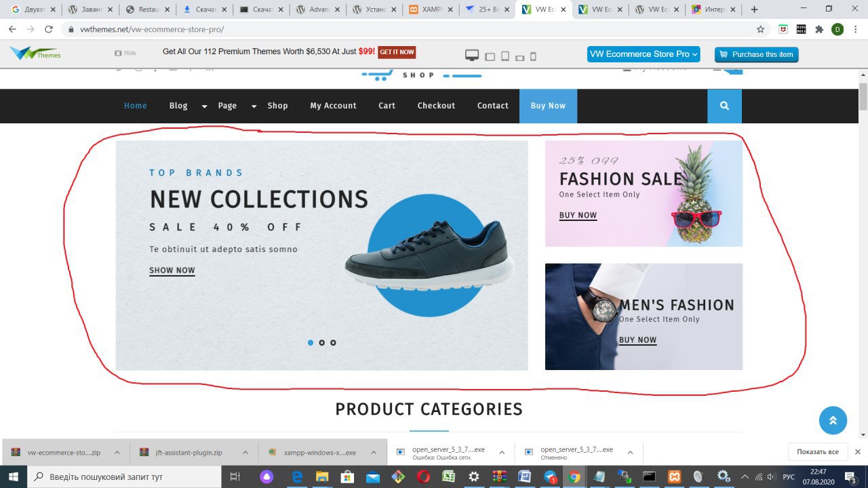
Task: Expand the Blog submenu arrow
Action: click(204, 106)
